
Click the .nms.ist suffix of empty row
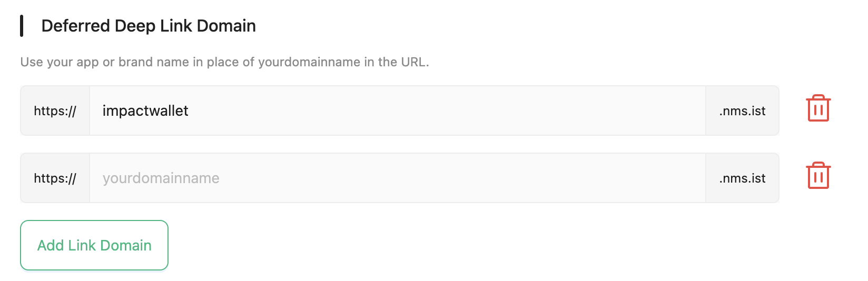point(742,178)
